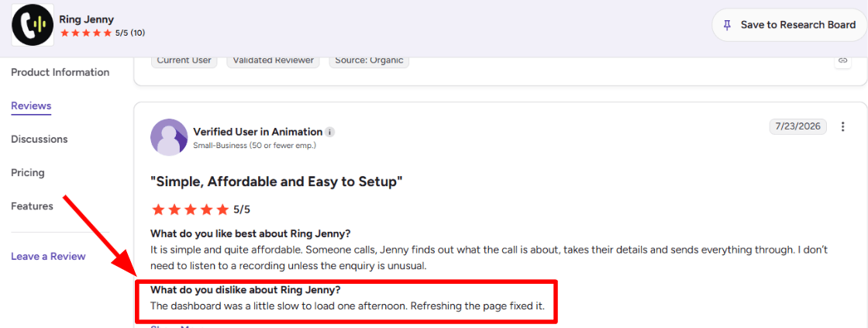Click the review's 5/5 star rating
This screenshot has height=328, width=868.
[201, 209]
